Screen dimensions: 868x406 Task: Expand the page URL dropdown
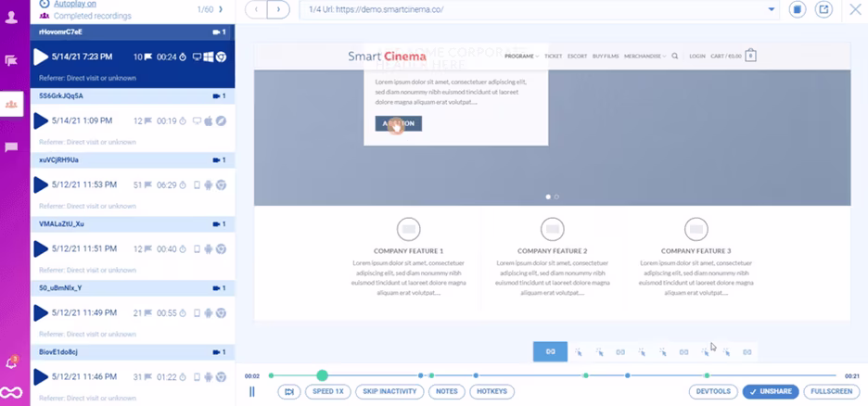(772, 9)
